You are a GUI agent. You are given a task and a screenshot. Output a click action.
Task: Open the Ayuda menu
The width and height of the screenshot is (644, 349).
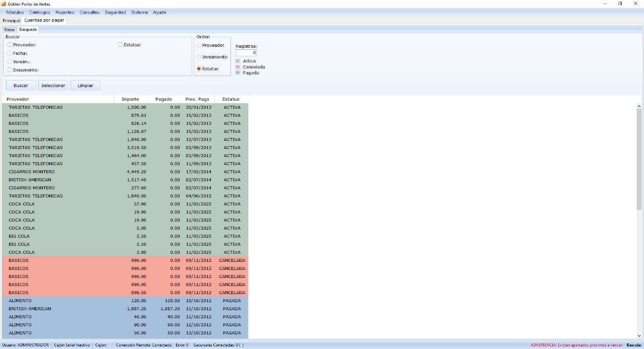pos(159,12)
